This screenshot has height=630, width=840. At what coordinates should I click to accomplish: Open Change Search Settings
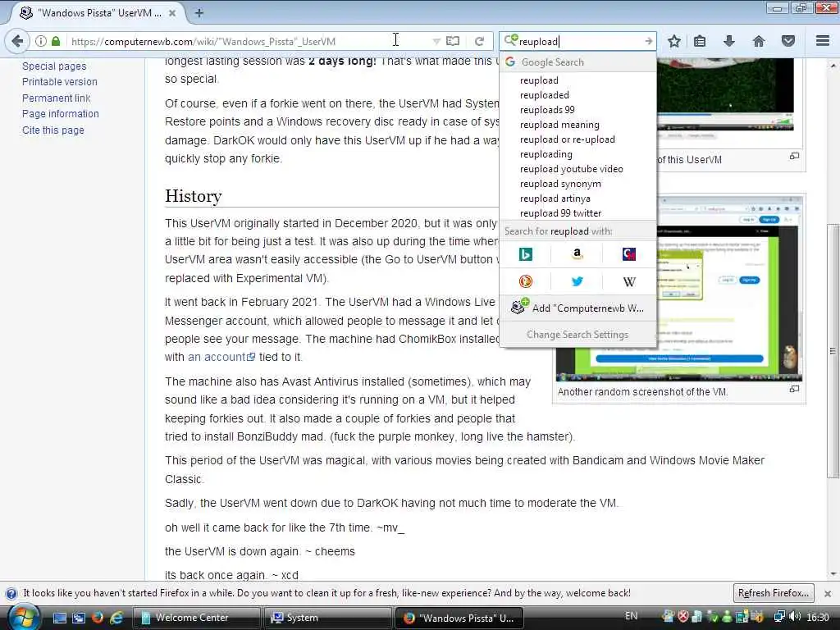(577, 335)
